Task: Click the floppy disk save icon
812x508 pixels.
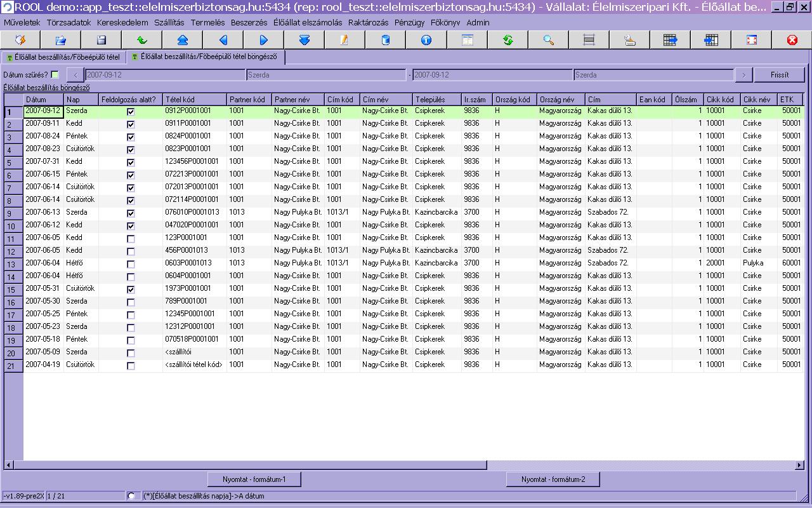Action: 101,40
